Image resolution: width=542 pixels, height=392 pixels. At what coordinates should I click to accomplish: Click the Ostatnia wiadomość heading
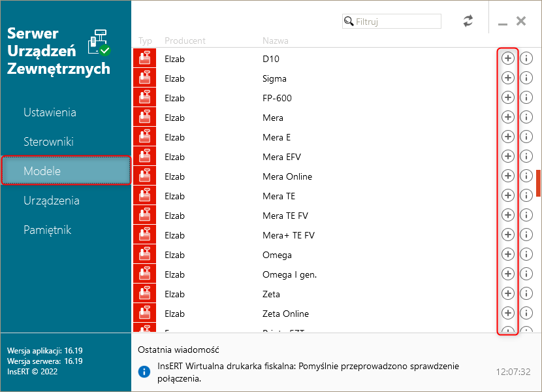(178, 350)
